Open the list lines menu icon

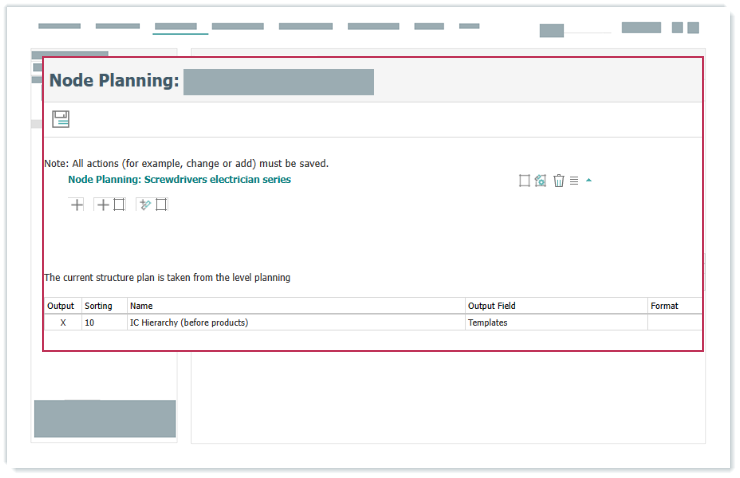(574, 181)
